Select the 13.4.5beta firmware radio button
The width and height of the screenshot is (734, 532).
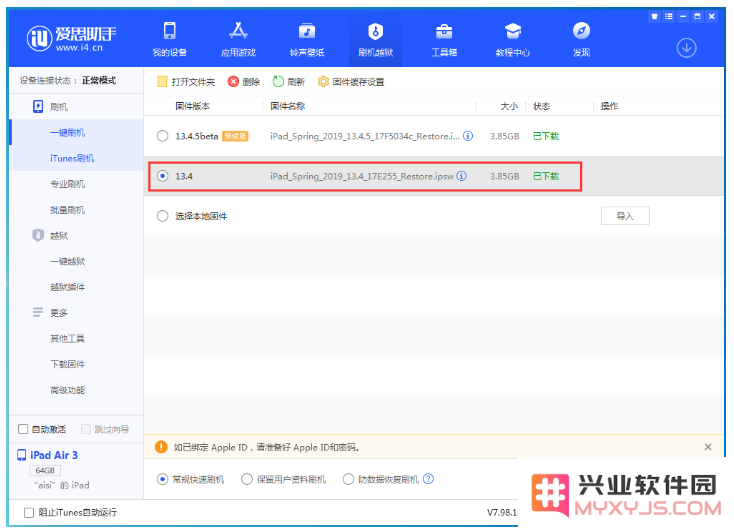tap(162, 136)
